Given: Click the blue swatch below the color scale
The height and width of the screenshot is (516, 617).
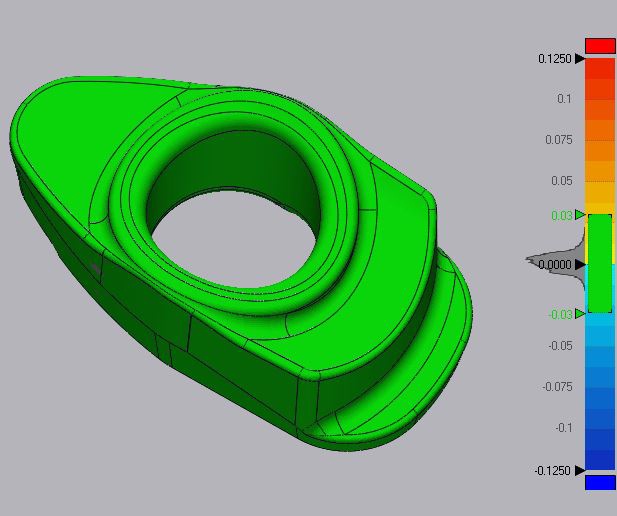Looking at the screenshot, I should 600,482.
